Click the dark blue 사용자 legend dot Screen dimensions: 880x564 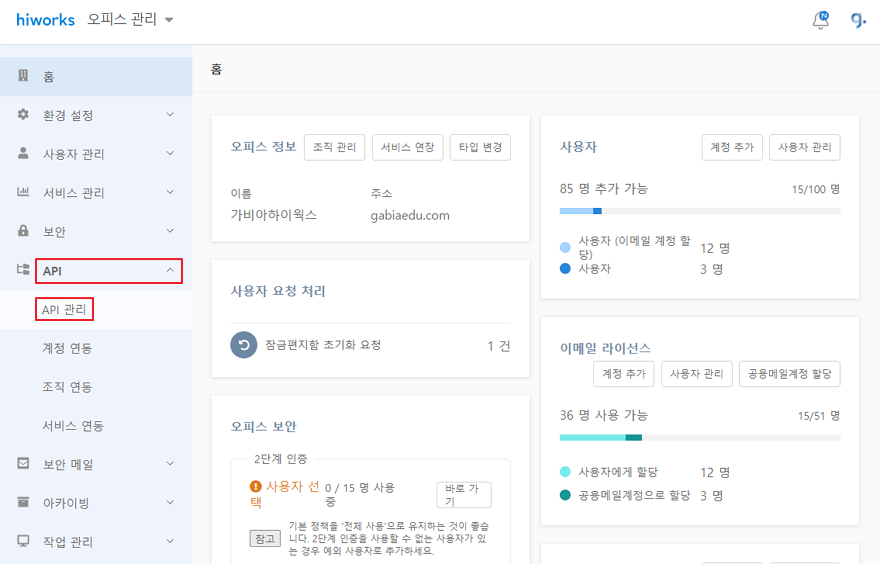(x=565, y=268)
